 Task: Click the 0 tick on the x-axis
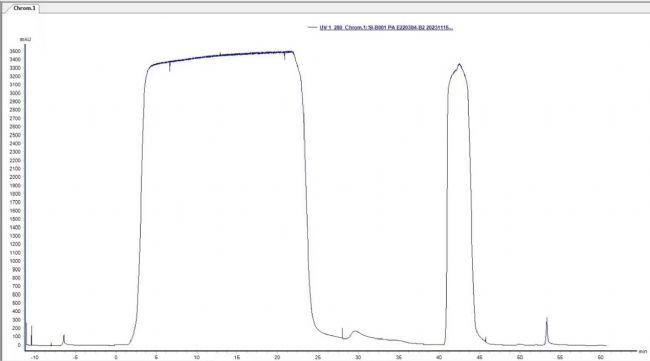click(x=116, y=357)
